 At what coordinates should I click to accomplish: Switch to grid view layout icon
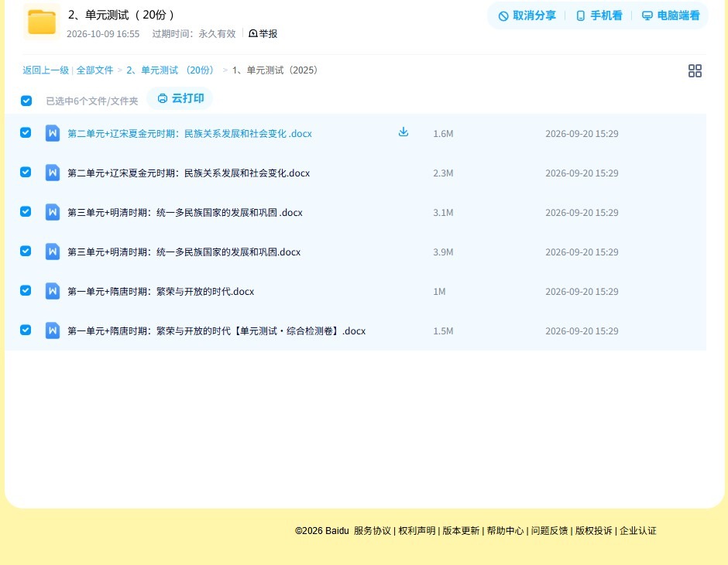click(x=695, y=71)
